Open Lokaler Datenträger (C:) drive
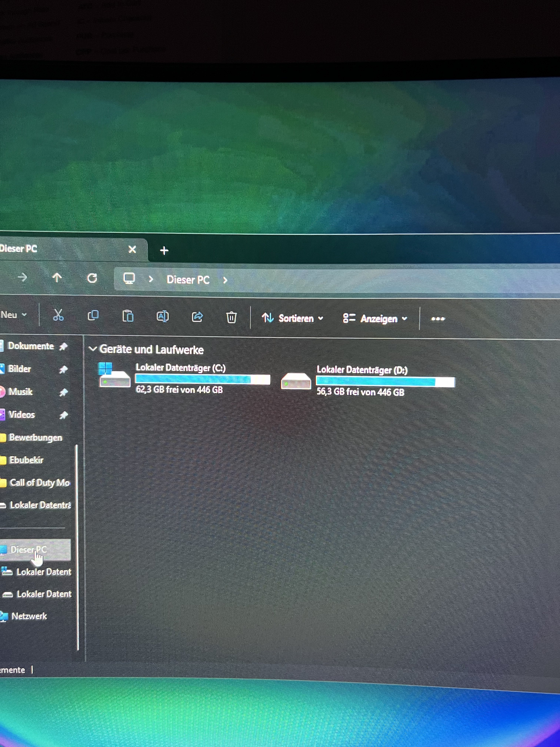 [180, 368]
